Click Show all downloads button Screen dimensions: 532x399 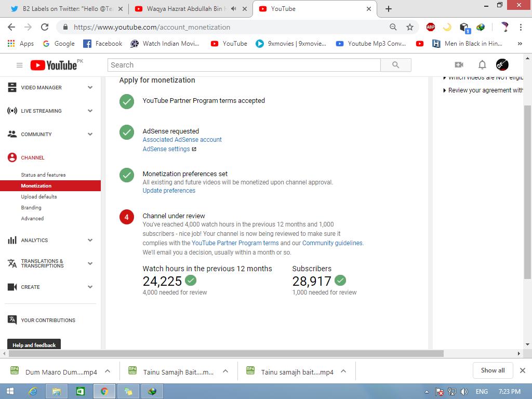pyautogui.click(x=493, y=370)
